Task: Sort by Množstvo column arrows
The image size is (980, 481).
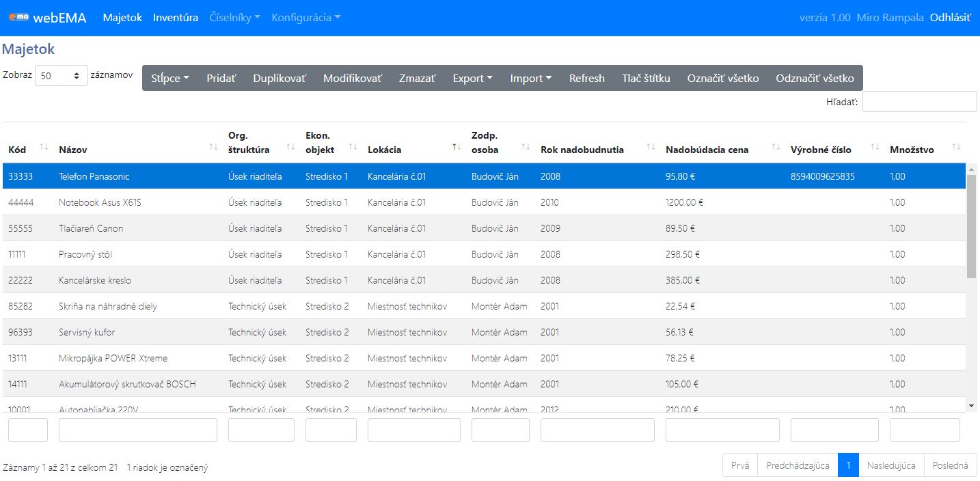Action: coord(956,147)
